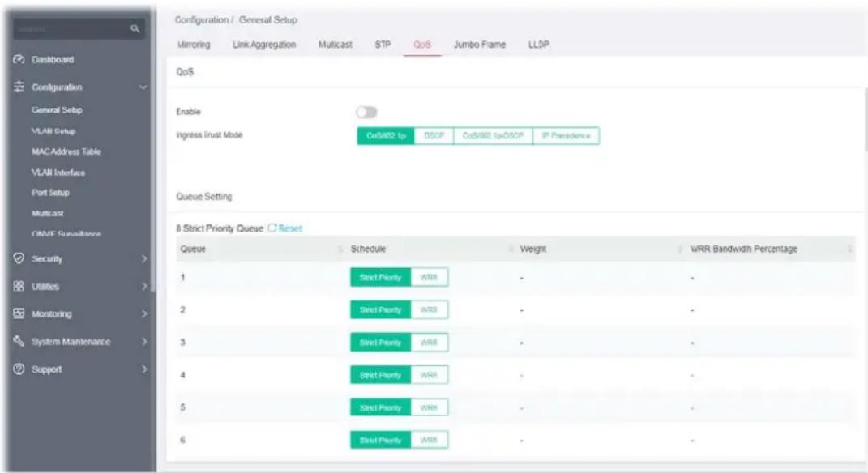The image size is (868, 473).
Task: Open VLAN Interface in sidebar
Action: (x=58, y=173)
